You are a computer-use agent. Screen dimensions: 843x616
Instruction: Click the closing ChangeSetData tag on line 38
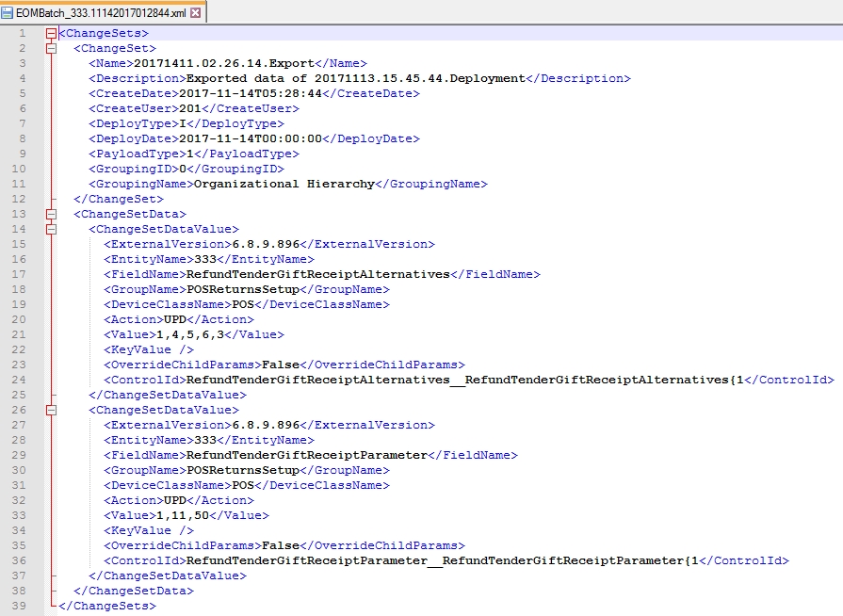click(x=134, y=591)
